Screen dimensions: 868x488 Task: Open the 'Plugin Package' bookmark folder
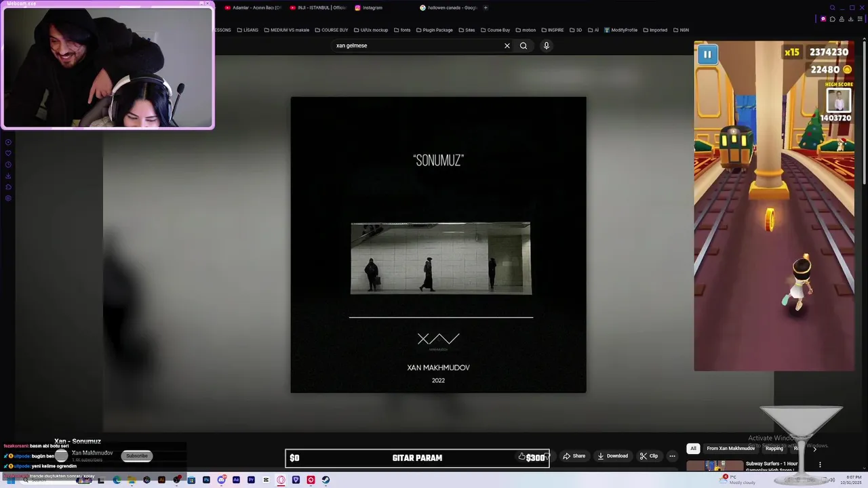(x=433, y=30)
